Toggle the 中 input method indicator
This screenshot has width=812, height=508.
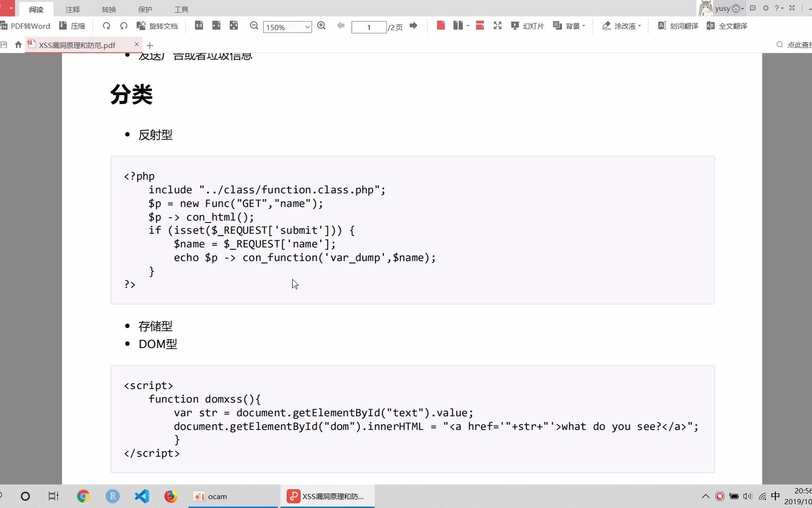[x=775, y=496]
